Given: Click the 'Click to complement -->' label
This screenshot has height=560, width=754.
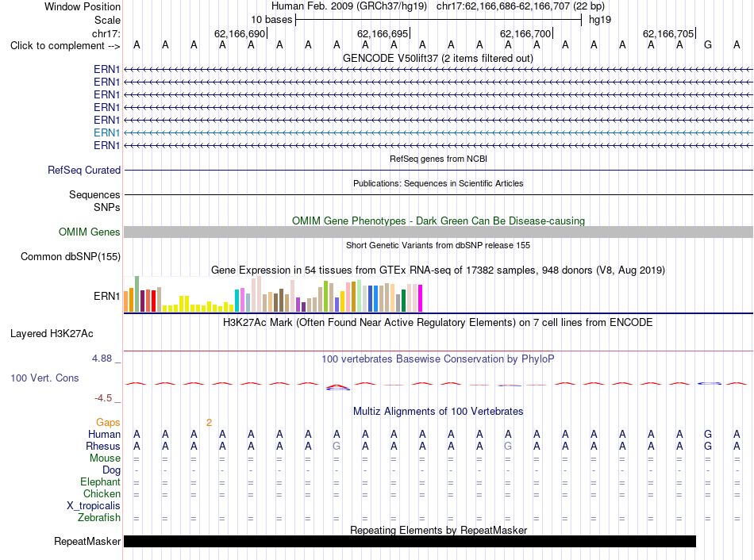Looking at the screenshot, I should click(65, 46).
